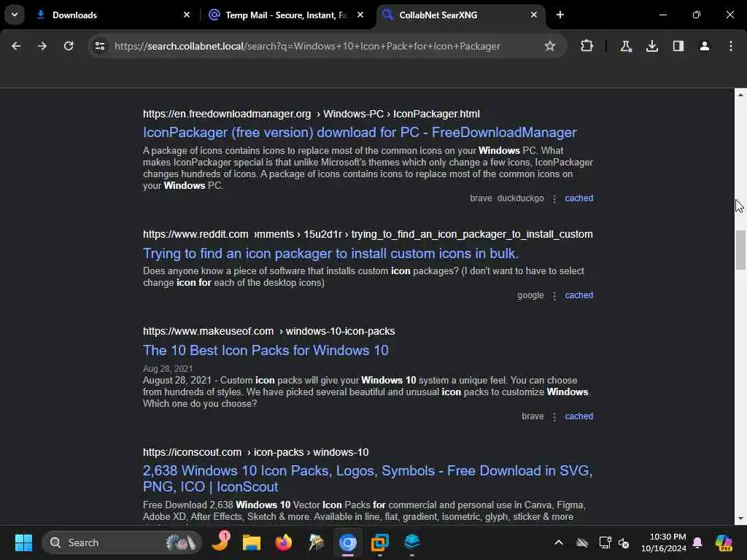747x560 pixels.
Task: Open the browser profile icon
Action: pos(705,46)
